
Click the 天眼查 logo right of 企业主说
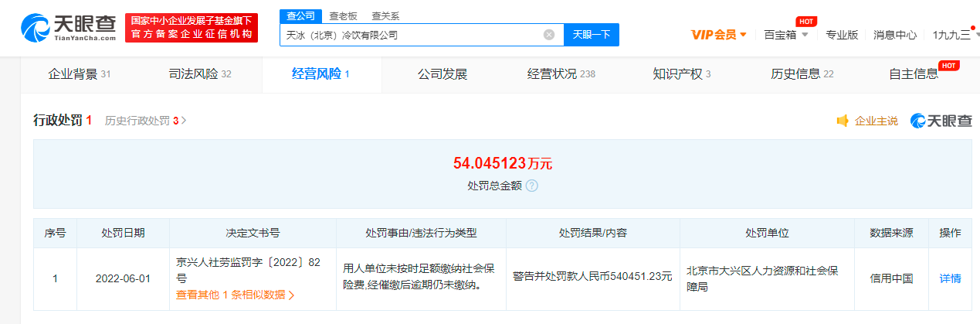[x=941, y=121]
